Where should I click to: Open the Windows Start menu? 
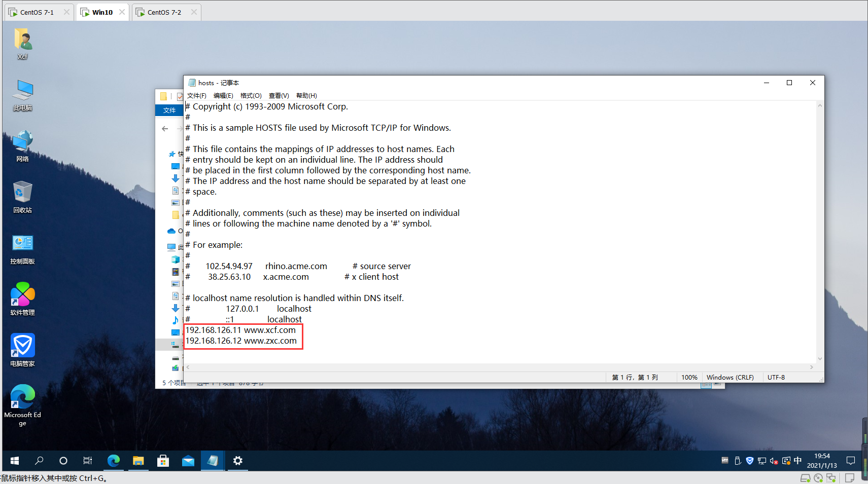tap(15, 461)
